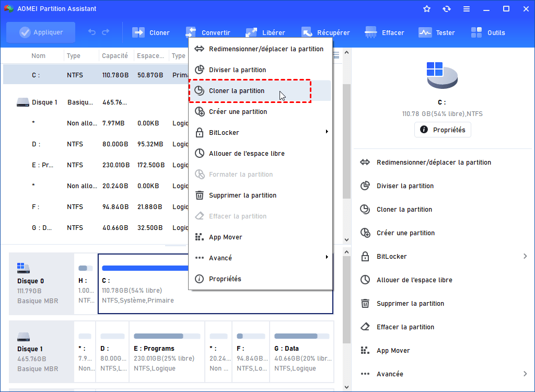The width and height of the screenshot is (535, 392).
Task: Choose Allouer de l'espace libre in context menu
Action: [x=260, y=153]
